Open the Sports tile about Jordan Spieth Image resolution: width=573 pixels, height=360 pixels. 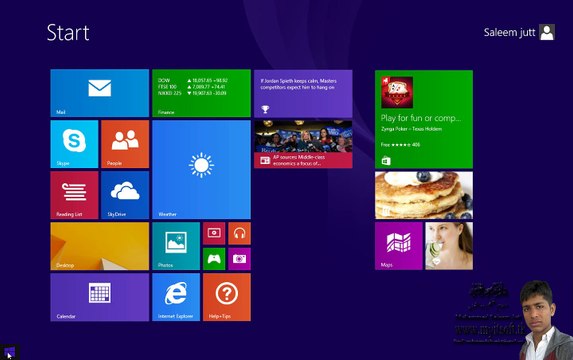(x=303, y=94)
